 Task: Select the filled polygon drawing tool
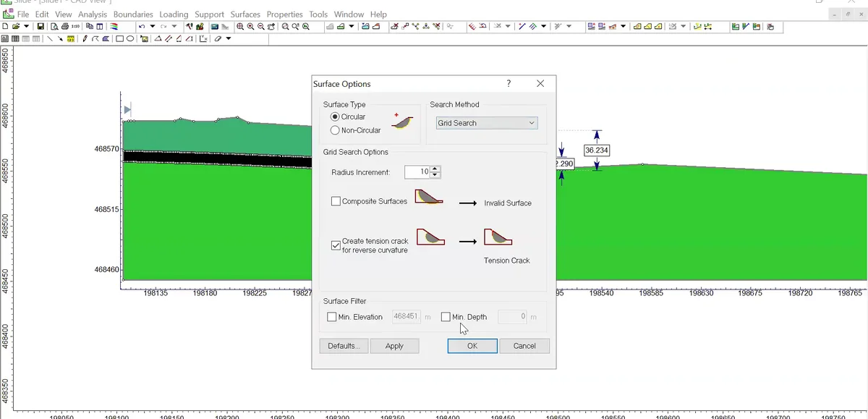[106, 39]
